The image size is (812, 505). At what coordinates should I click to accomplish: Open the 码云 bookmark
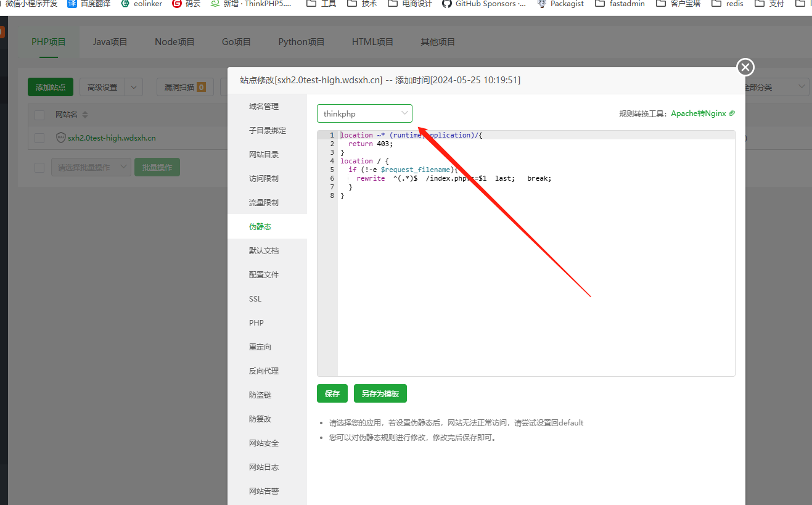point(186,4)
